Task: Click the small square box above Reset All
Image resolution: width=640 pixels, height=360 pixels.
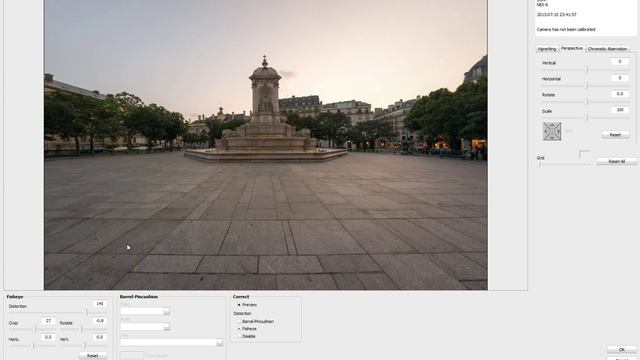Action: (584, 154)
